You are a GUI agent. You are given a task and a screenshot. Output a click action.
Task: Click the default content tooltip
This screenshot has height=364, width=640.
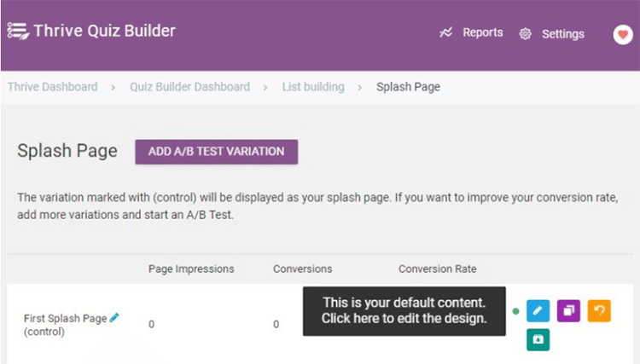pyautogui.click(x=404, y=311)
